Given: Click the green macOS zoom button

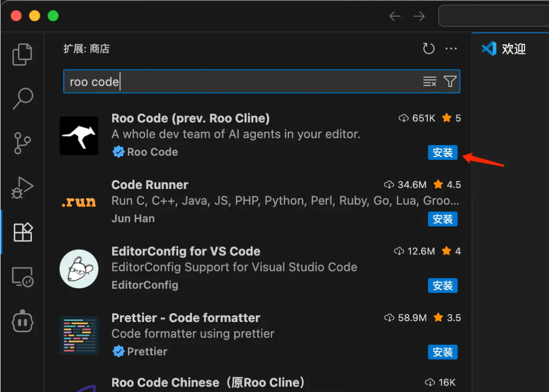Looking at the screenshot, I should pos(53,16).
